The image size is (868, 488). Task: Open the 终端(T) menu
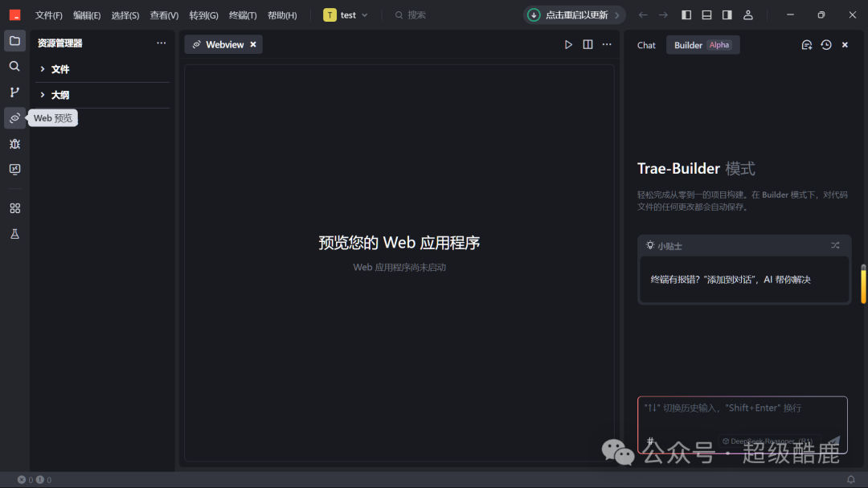243,15
